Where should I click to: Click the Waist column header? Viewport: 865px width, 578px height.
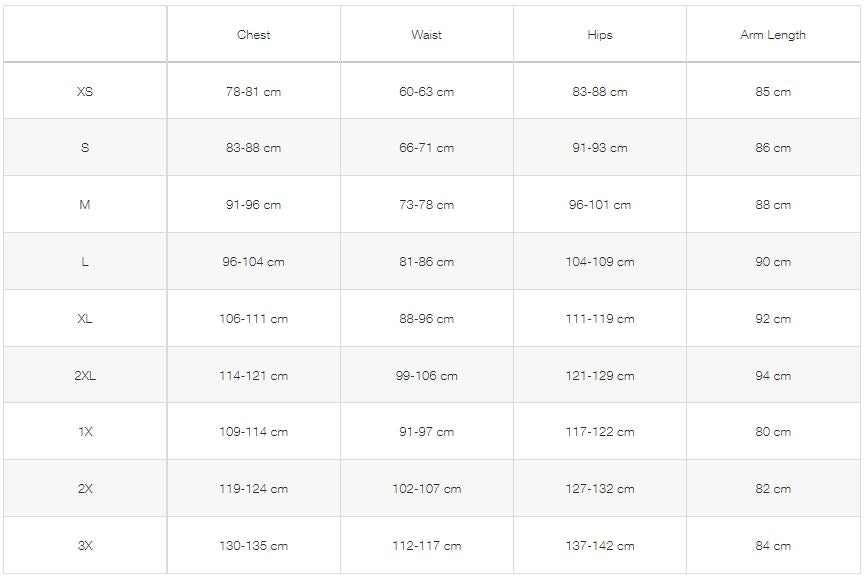(x=426, y=35)
